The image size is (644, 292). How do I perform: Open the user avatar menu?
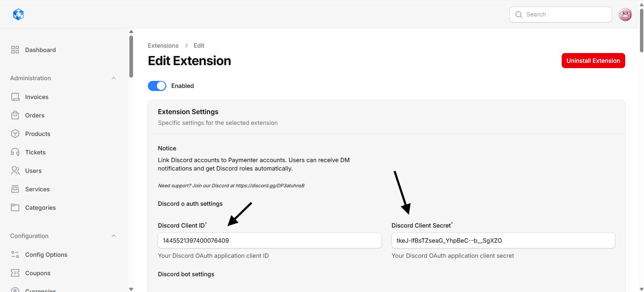625,14
